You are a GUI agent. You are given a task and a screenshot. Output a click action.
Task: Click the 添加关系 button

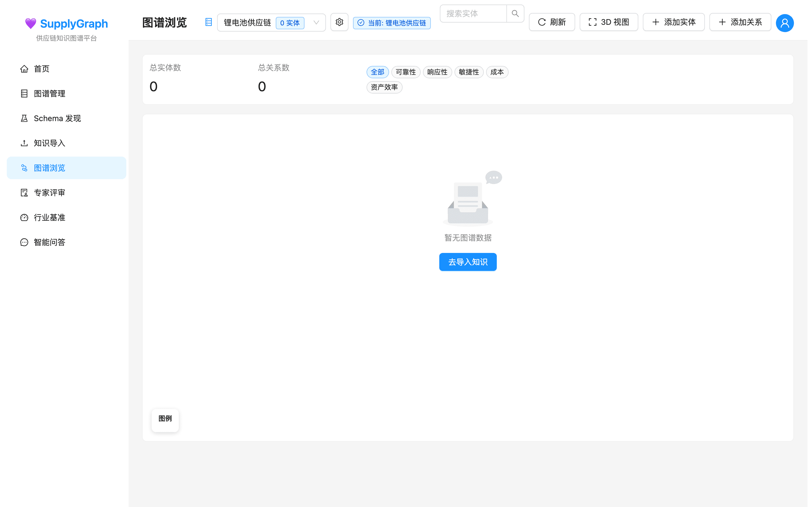tap(740, 22)
